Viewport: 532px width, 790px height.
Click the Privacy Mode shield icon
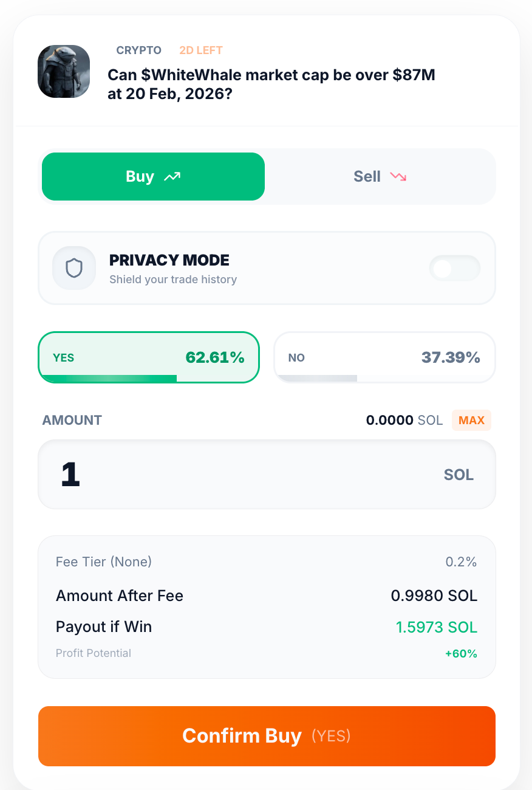[x=73, y=268]
